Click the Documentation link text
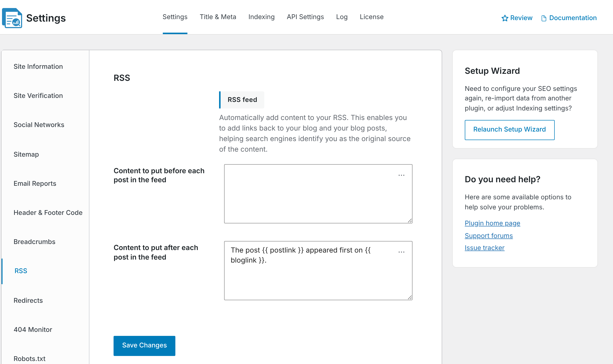 [x=573, y=18]
